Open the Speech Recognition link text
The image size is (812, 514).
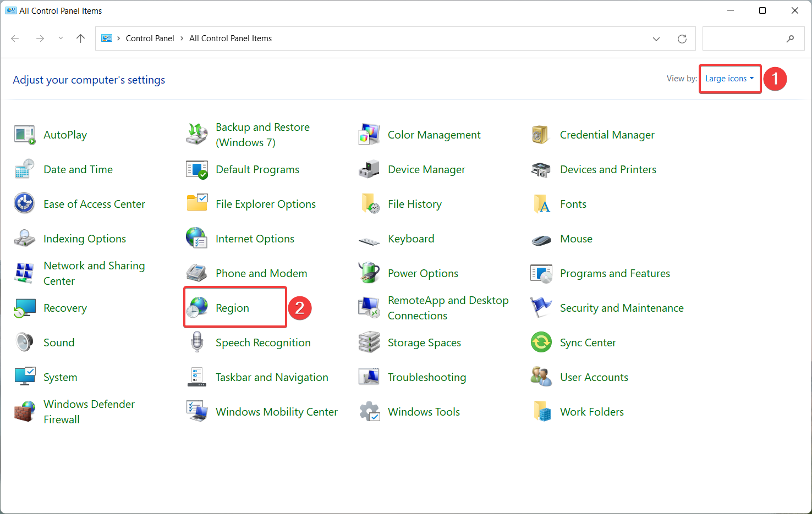263,342
